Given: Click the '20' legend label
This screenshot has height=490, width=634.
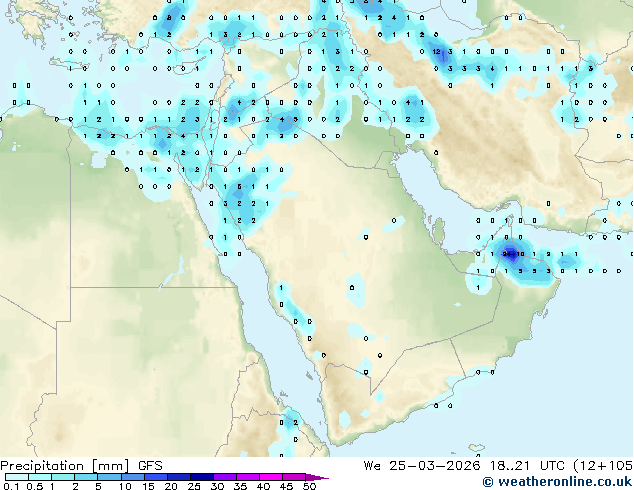Looking at the screenshot, I should (171, 486).
